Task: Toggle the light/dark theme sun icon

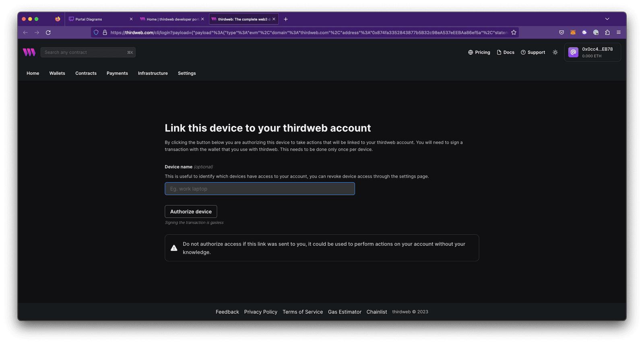Action: point(555,52)
